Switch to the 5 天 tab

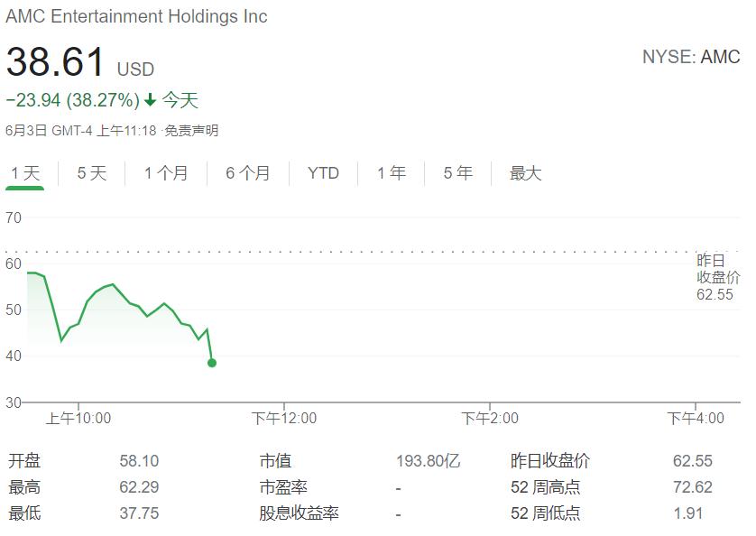[x=92, y=173]
